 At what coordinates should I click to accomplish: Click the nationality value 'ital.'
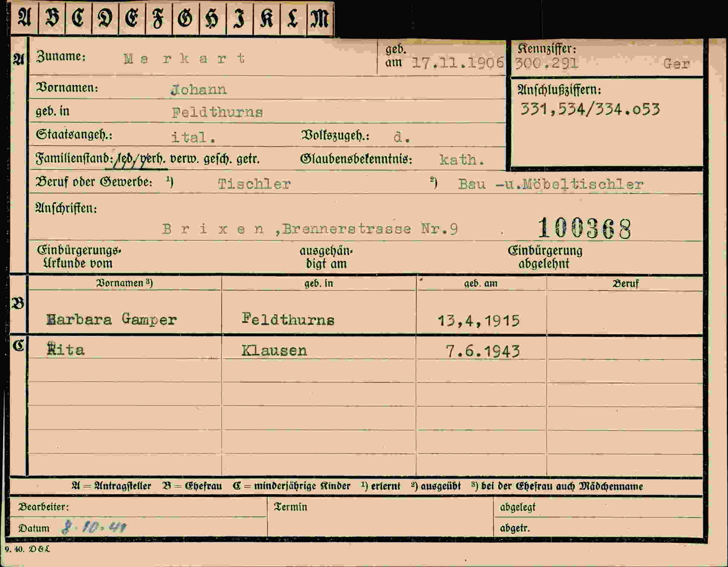193,137
